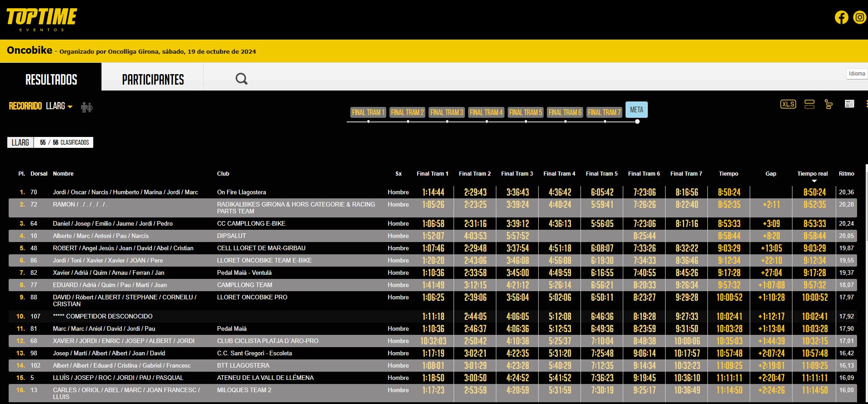Click the Final Tram 1 column header

pyautogui.click(x=432, y=174)
